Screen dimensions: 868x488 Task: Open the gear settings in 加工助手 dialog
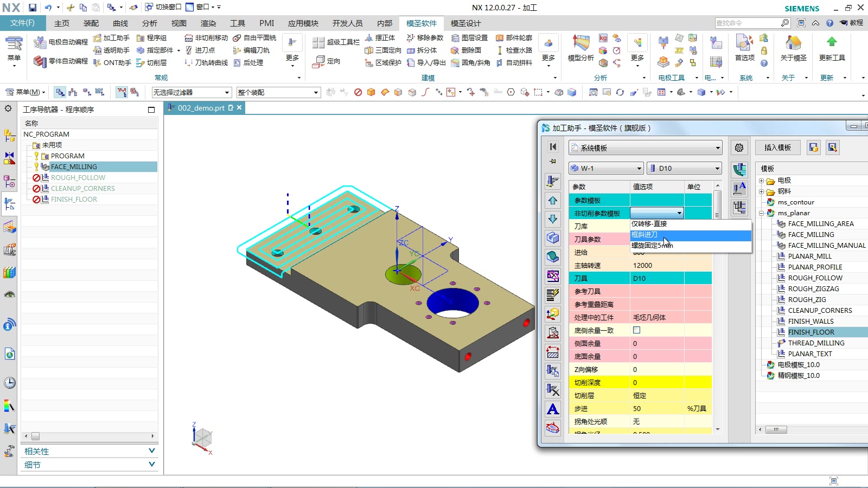tap(739, 147)
